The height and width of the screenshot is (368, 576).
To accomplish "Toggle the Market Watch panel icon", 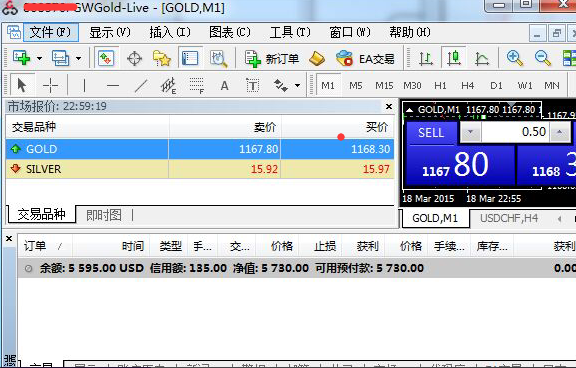I will point(106,58).
